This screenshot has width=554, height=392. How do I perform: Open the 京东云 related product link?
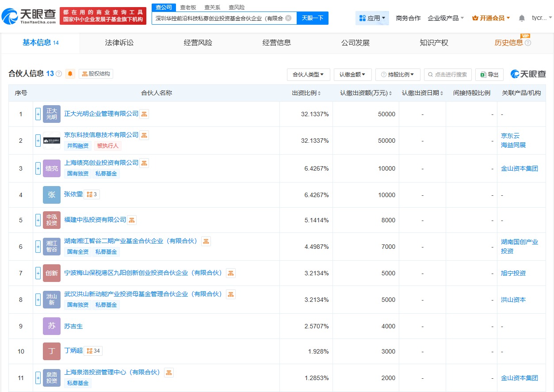tap(510, 136)
